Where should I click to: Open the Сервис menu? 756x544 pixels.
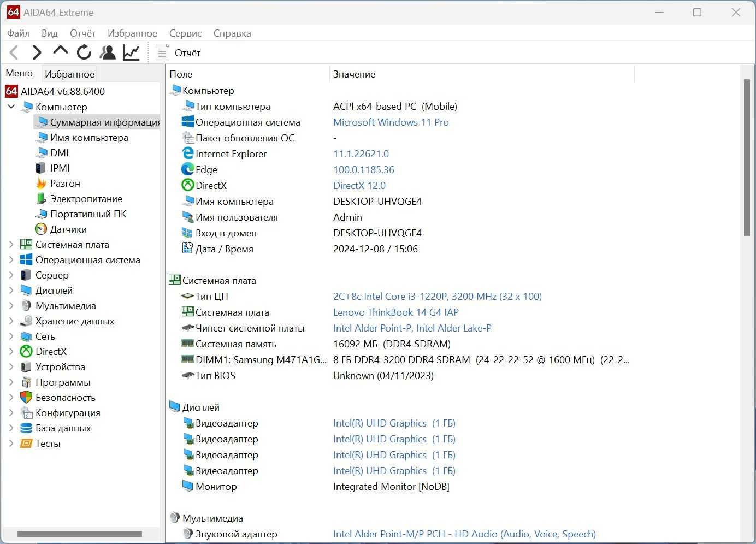pos(185,33)
